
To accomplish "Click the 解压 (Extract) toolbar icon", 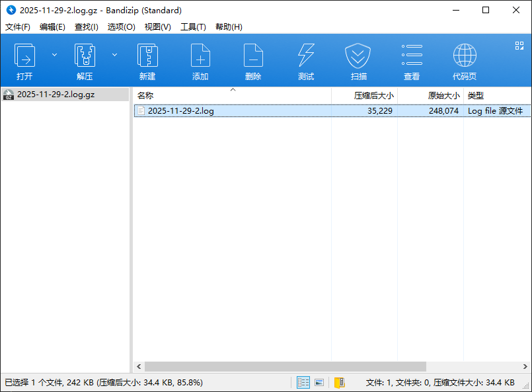I will 85,56.
